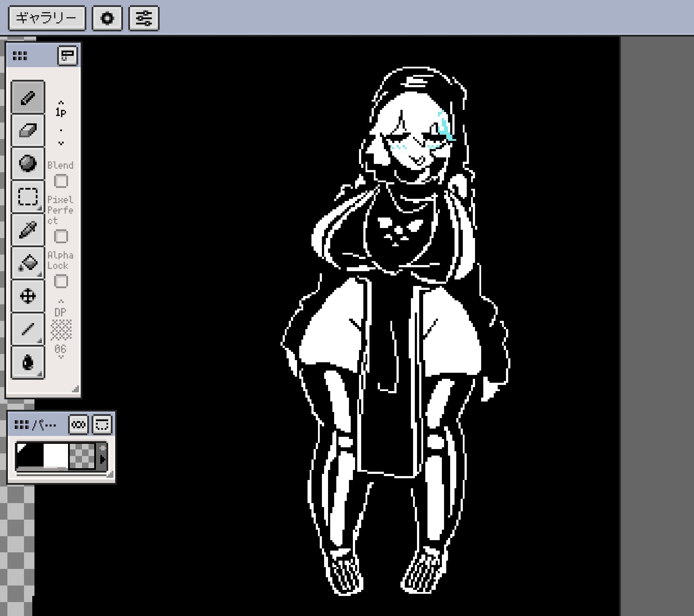
Task: Open the adjustment sliders options icon
Action: pyautogui.click(x=144, y=18)
